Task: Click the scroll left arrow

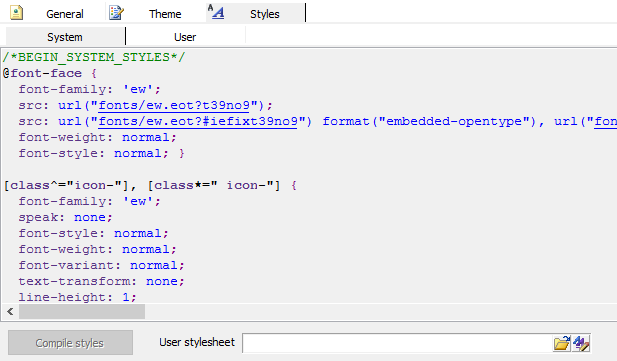Action: [10, 312]
